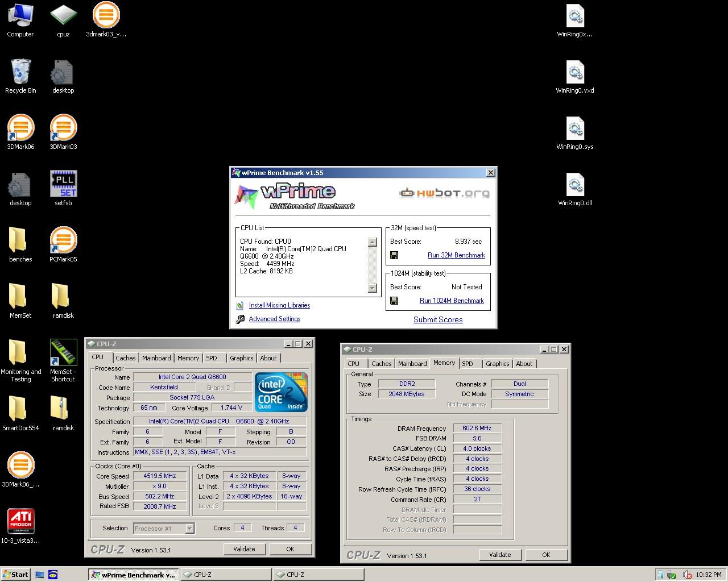Launch the PCMark05 shortcut
728x582 pixels.
pos(63,244)
